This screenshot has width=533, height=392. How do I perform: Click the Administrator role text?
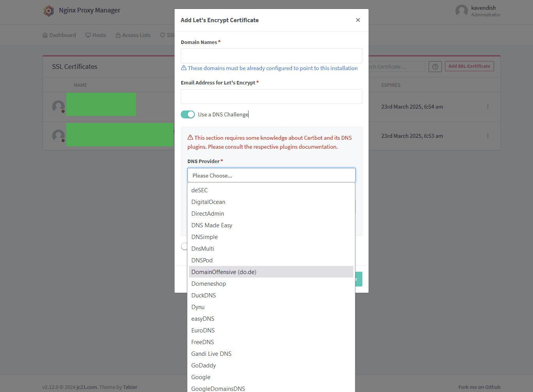point(486,15)
